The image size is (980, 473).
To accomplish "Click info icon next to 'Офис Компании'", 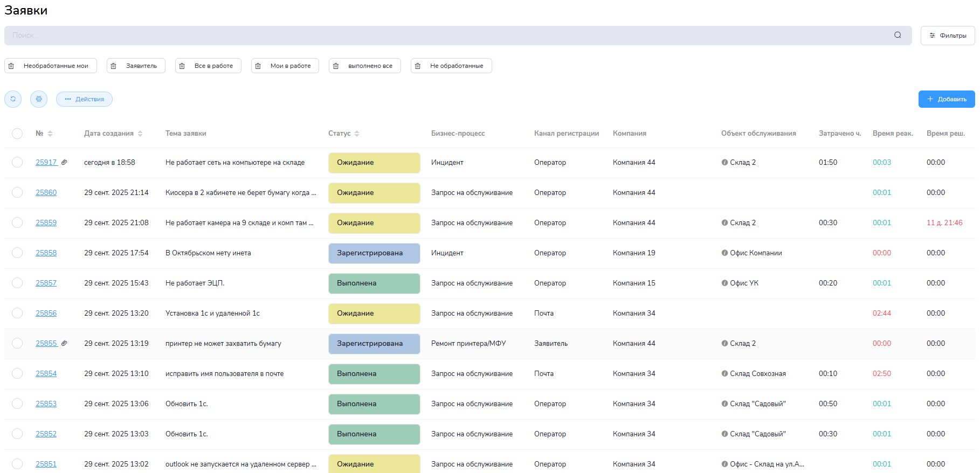I will [724, 253].
